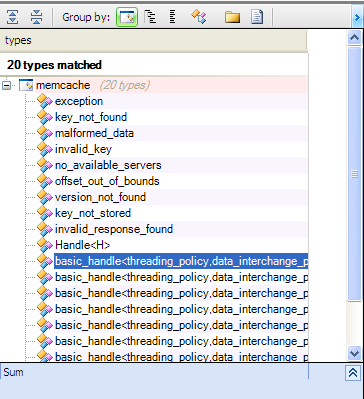Click the type icon beside 'invalid_key'

pos(45,149)
